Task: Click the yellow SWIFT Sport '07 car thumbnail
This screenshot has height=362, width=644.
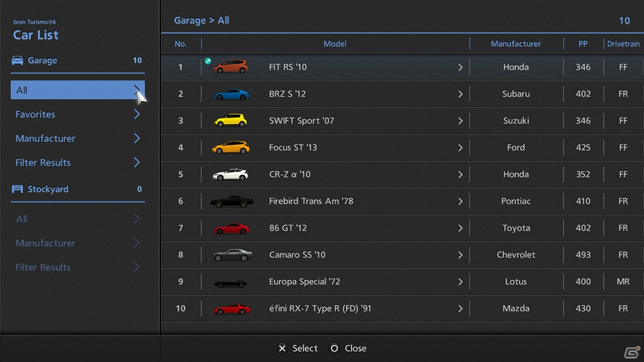Action: pyautogui.click(x=230, y=120)
